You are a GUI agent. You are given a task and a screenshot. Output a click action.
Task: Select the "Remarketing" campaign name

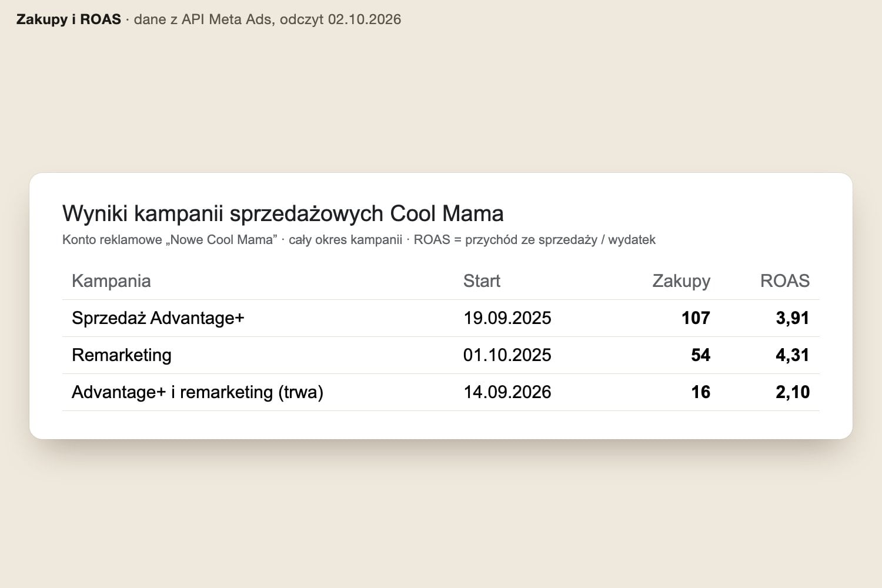coord(122,355)
